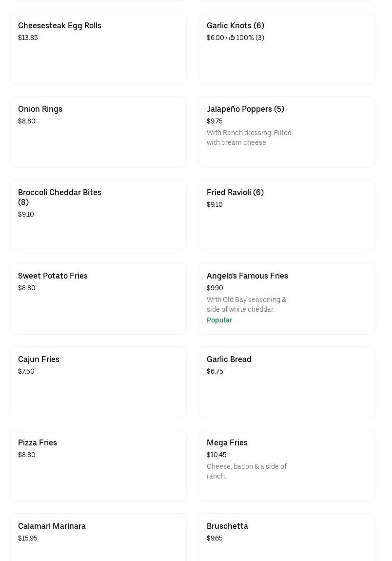Open the Calamari Marinara item
Image resolution: width=392 pixels, height=561 pixels.
pyautogui.click(x=98, y=537)
